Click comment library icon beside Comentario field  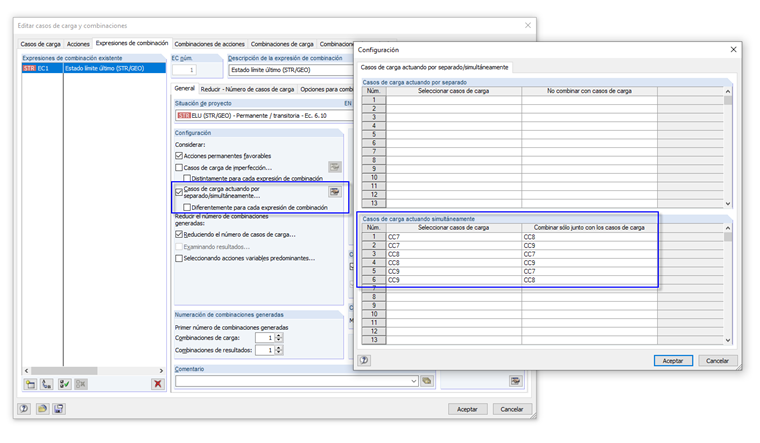[x=427, y=381]
